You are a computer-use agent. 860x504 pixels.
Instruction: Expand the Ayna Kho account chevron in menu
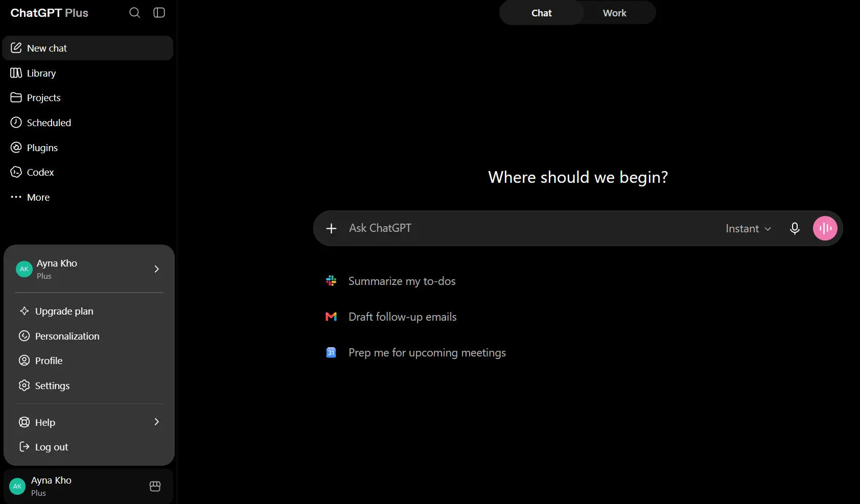click(156, 269)
